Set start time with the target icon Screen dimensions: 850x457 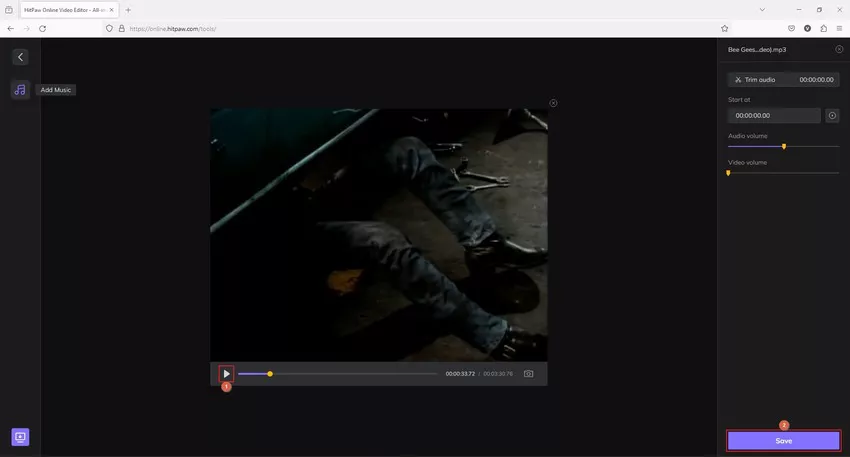pyautogui.click(x=832, y=115)
